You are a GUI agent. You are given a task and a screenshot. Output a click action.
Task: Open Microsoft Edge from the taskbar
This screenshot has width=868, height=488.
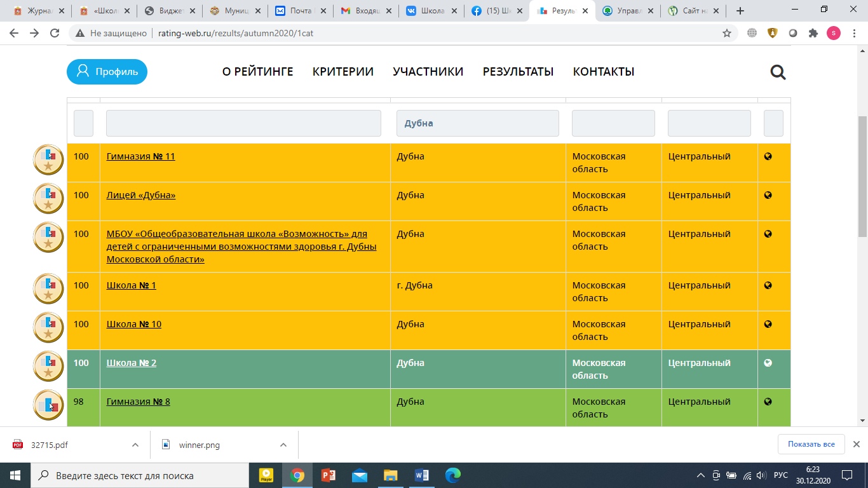point(453,475)
